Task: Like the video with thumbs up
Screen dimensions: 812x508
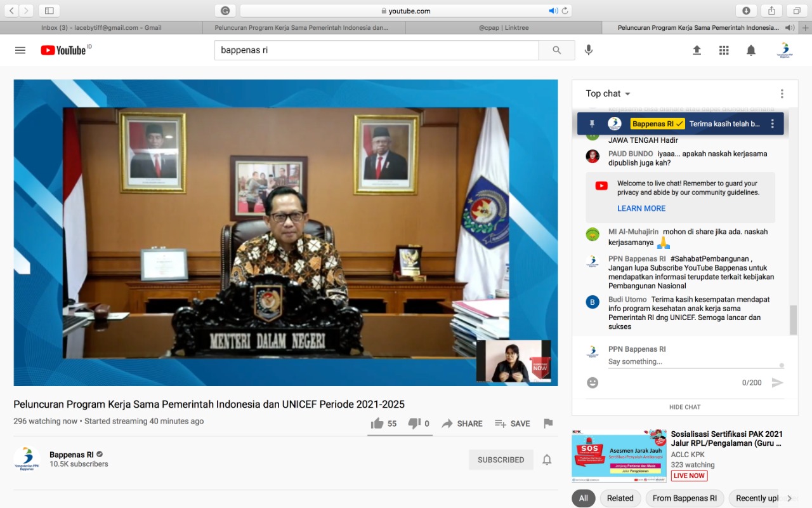Action: tap(377, 424)
